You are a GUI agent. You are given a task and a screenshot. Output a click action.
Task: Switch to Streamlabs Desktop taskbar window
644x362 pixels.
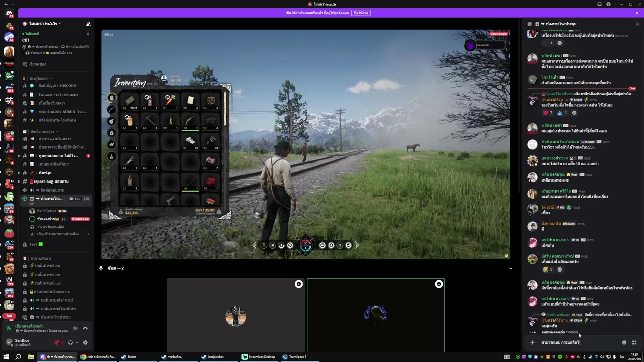click(259, 357)
